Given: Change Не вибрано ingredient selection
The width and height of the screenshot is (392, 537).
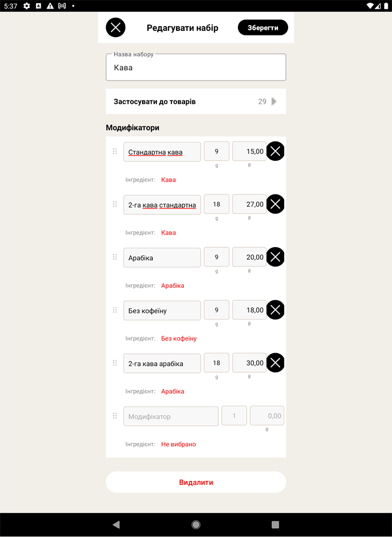Looking at the screenshot, I should pyautogui.click(x=179, y=444).
